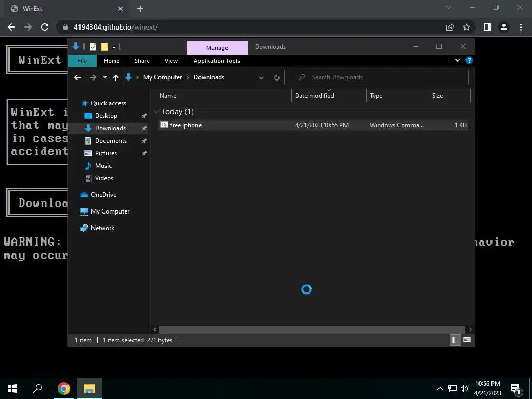Open the View ribbon tab
Screen dimensions: 532x399
pyautogui.click(x=171, y=61)
